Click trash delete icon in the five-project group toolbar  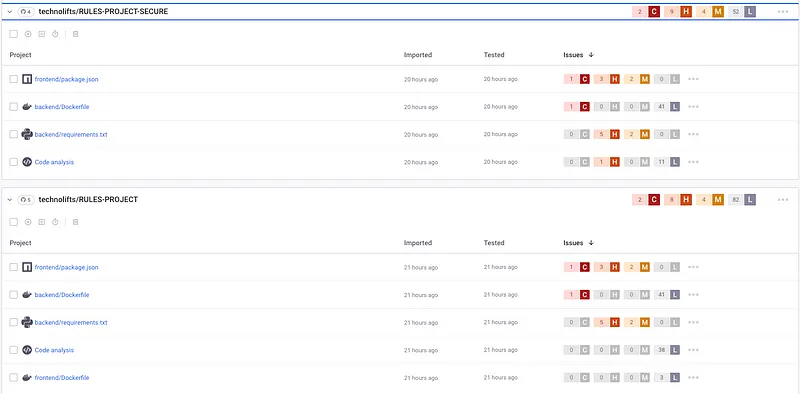(76, 222)
